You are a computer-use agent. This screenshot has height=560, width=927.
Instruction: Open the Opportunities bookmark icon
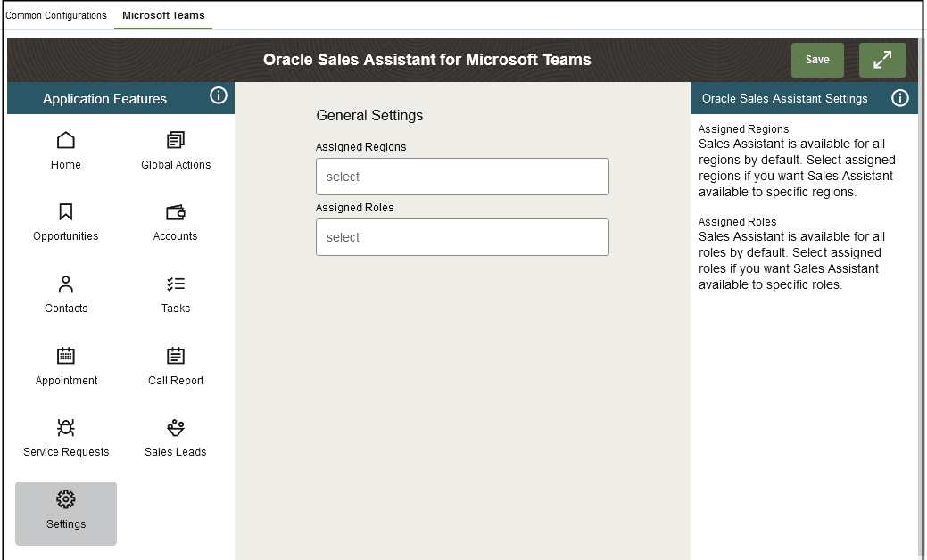coord(66,212)
